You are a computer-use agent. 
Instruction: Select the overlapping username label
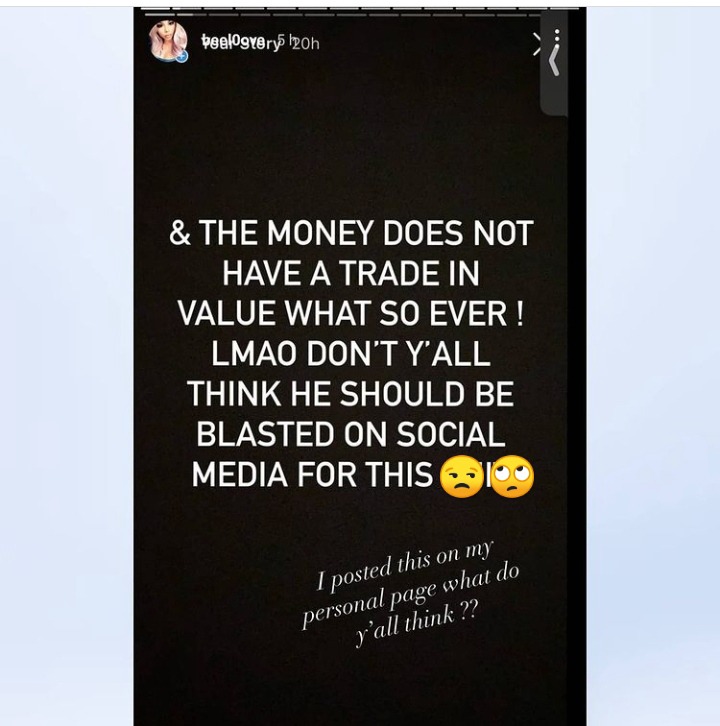(241, 42)
